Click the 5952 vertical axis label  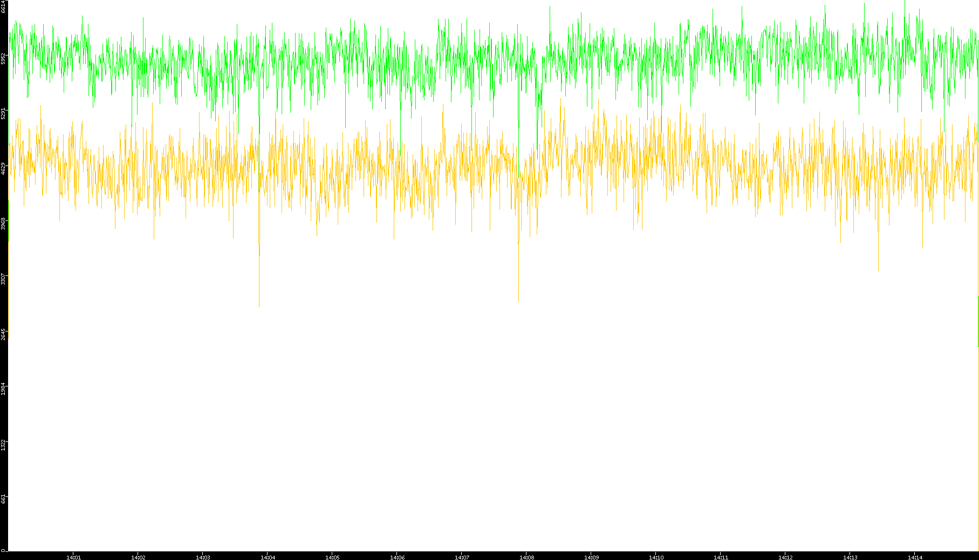pyautogui.click(x=4, y=58)
